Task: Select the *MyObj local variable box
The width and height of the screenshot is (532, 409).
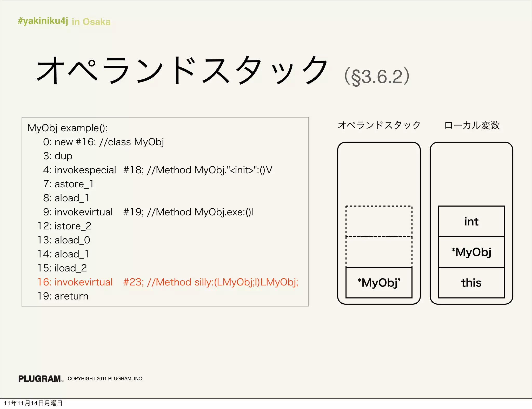Action: 471,252
